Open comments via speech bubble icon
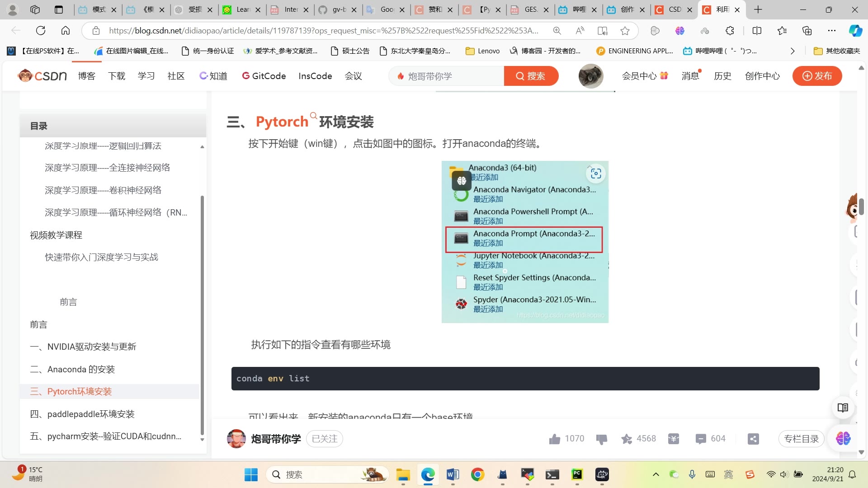The image size is (868, 488). tap(701, 439)
